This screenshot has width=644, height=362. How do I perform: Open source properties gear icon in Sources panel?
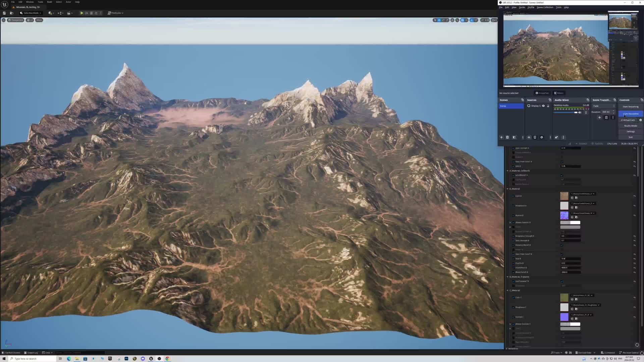click(542, 137)
